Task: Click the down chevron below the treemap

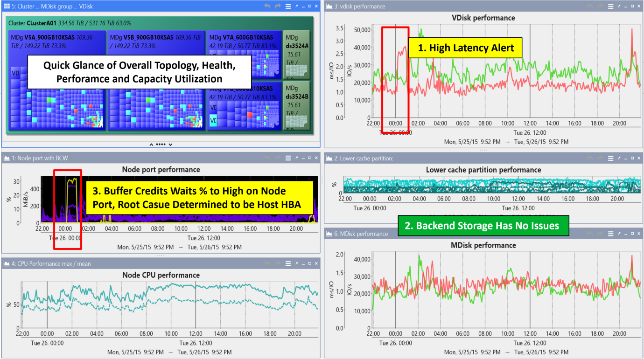Action: click(169, 145)
